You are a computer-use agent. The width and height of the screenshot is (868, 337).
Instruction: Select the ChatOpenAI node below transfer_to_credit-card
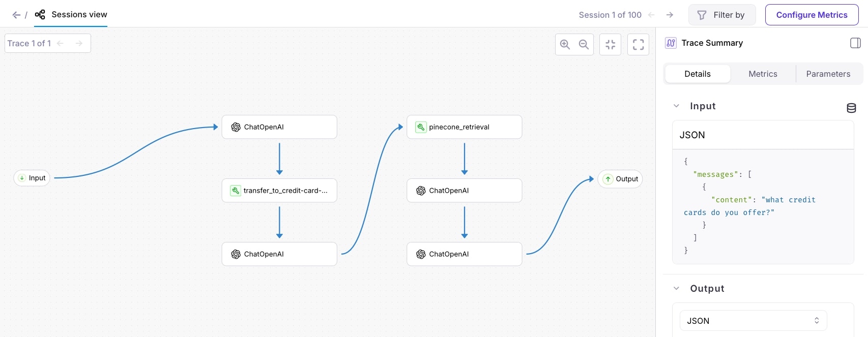[279, 254]
